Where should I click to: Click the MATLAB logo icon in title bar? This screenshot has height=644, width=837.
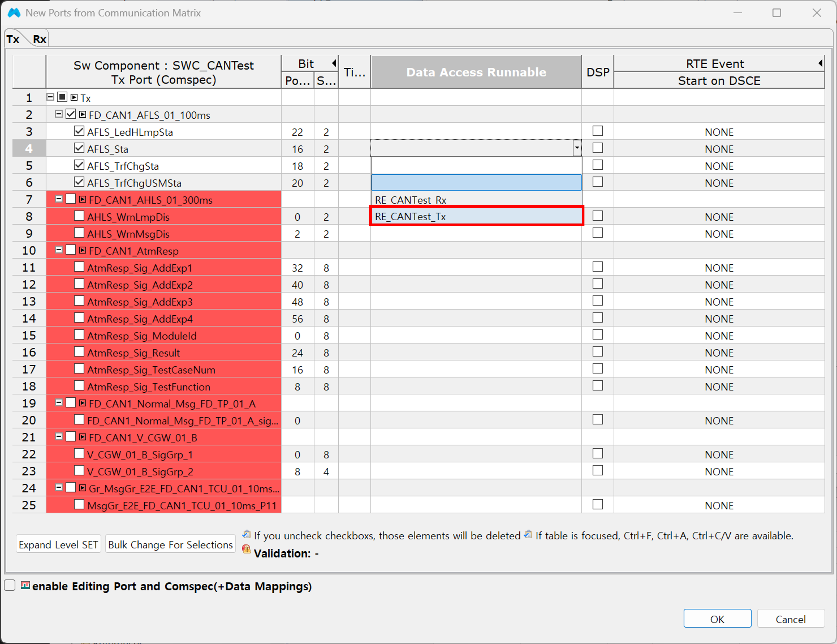[14, 13]
